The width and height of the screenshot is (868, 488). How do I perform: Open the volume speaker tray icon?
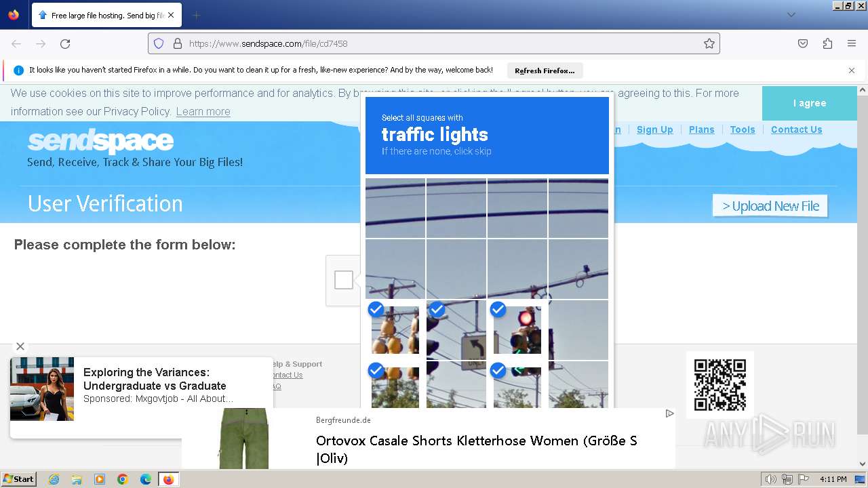coord(770,479)
